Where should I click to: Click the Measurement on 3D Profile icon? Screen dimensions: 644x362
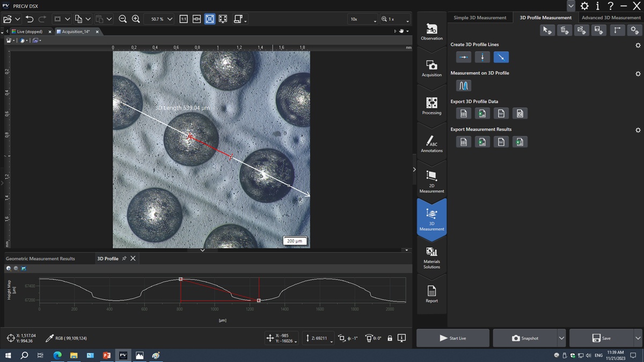tap(463, 85)
